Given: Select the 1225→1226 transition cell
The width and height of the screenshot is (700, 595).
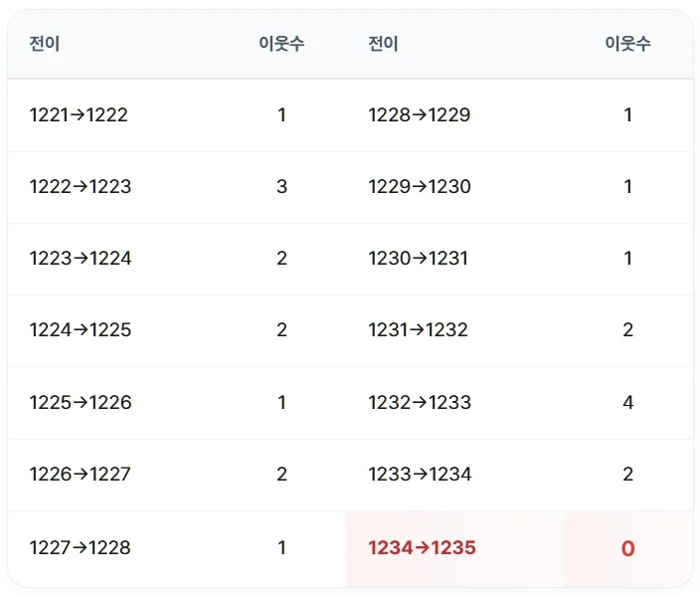Looking at the screenshot, I should click(81, 403).
